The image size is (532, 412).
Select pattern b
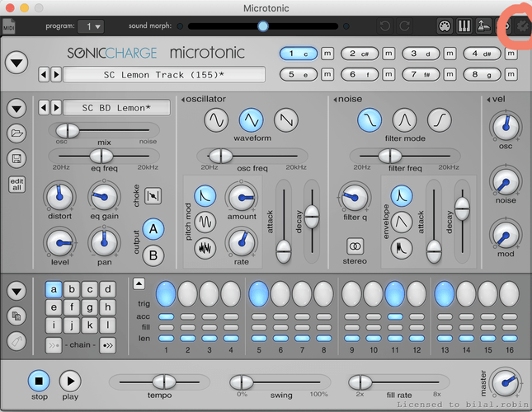click(72, 290)
